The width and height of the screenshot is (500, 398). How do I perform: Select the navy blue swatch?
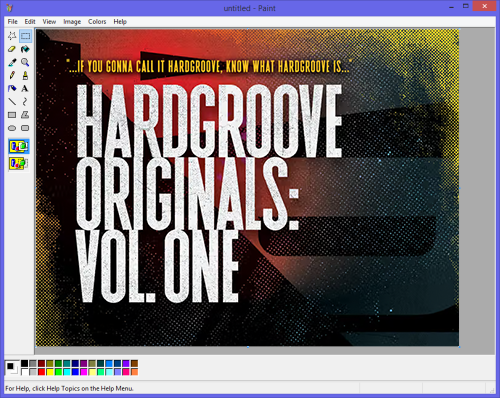tap(75, 363)
